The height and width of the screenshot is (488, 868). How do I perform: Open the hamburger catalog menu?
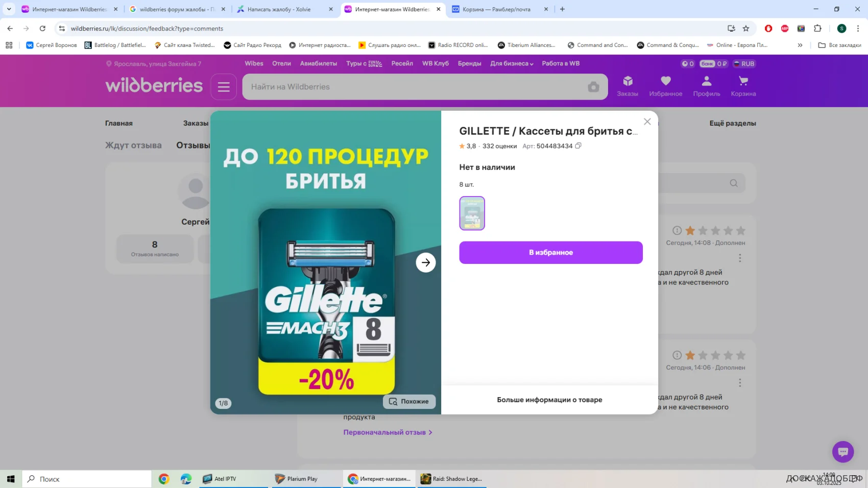(x=224, y=87)
